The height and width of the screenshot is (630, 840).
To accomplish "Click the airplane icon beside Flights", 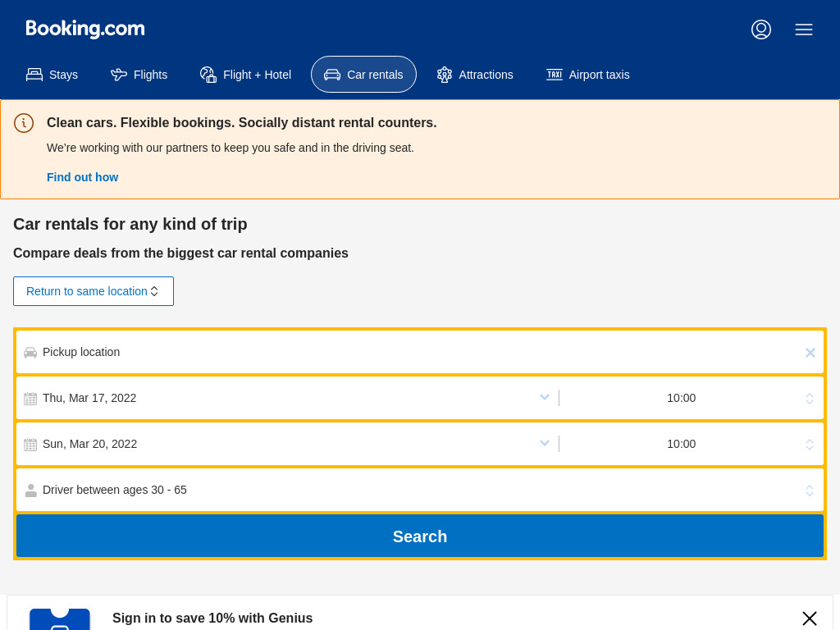I will coord(119,75).
